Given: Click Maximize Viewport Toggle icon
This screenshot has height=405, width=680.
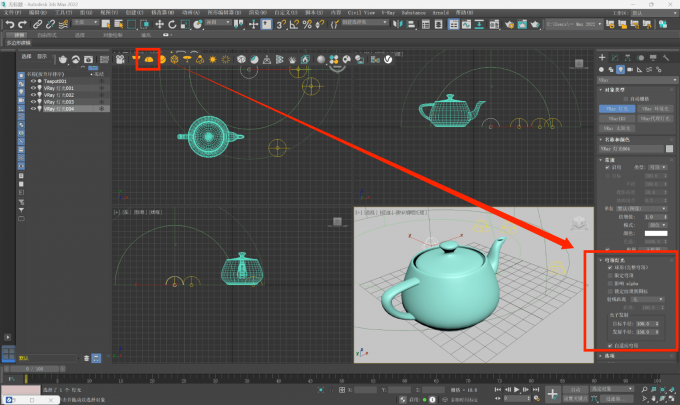Looking at the screenshot, I should pos(673,398).
